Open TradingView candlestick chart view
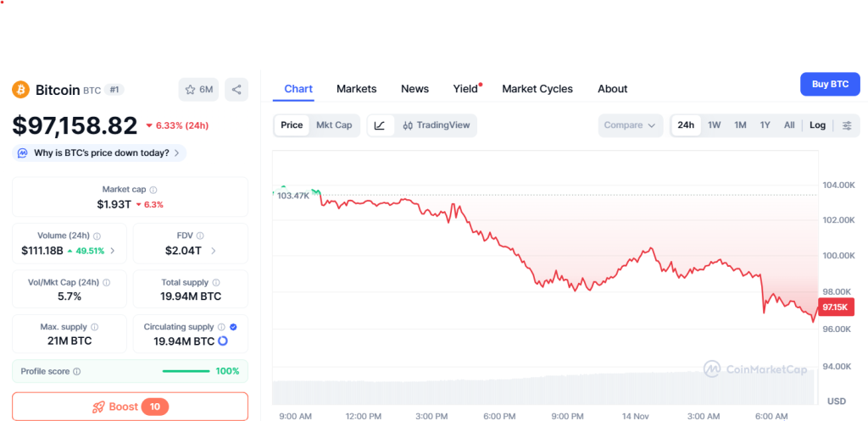Image resolution: width=868 pixels, height=421 pixels. [436, 125]
